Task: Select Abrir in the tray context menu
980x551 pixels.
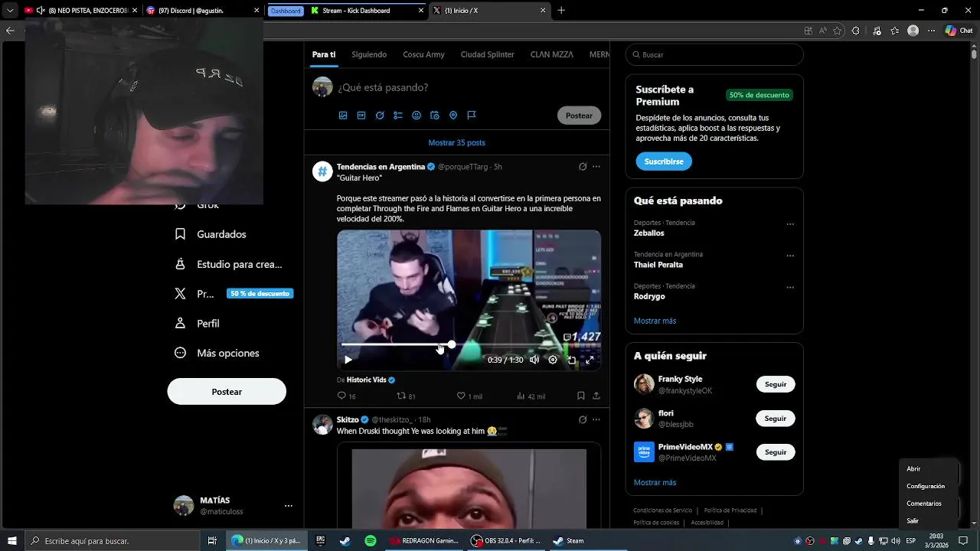Action: (913, 469)
